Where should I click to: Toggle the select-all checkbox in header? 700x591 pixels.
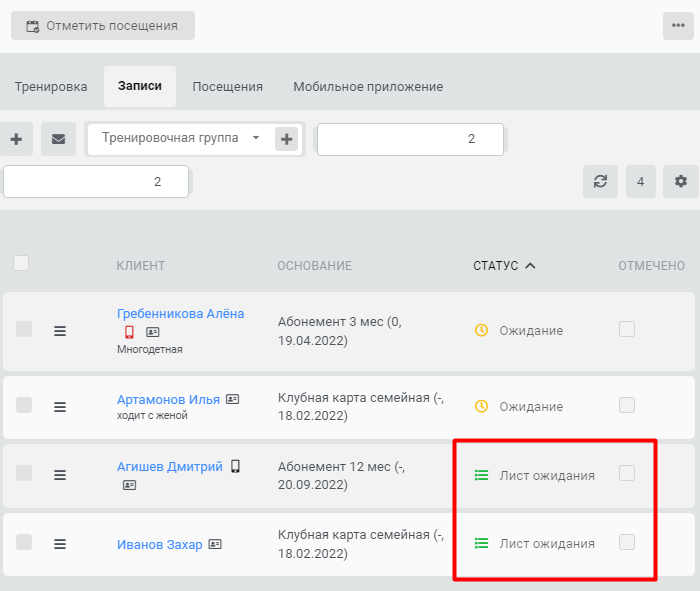(21, 263)
